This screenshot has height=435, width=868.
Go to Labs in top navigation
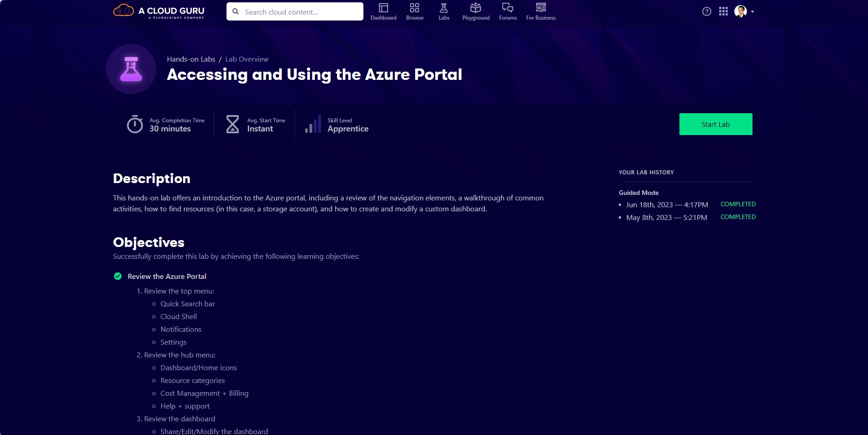point(444,12)
